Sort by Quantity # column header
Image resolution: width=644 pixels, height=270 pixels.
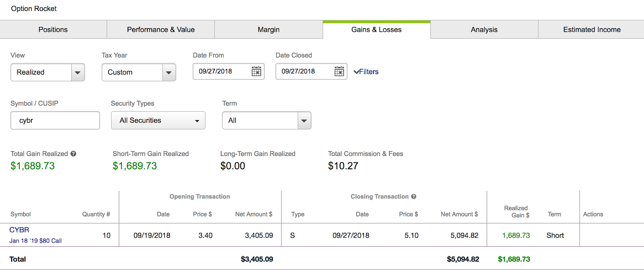[96, 214]
